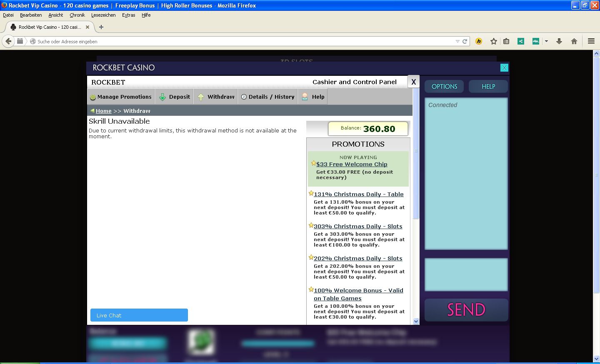Open the cashier Help tab
Viewport: 600px width, 364px height.
point(313,97)
